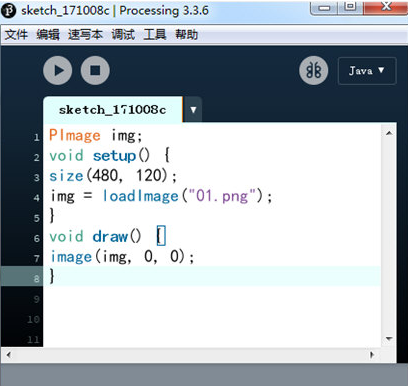This screenshot has width=408, height=386.
Task: Click line number 5 in gutter
Action: 37,218
